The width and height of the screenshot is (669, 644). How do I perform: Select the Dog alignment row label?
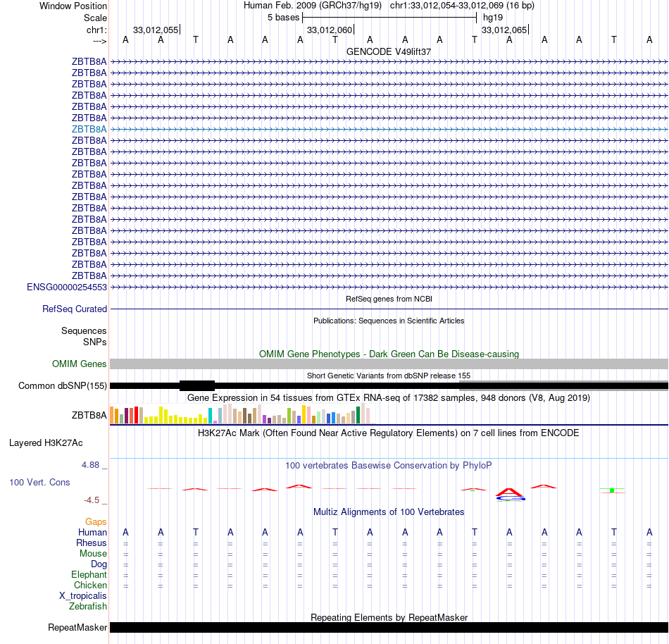point(99,564)
